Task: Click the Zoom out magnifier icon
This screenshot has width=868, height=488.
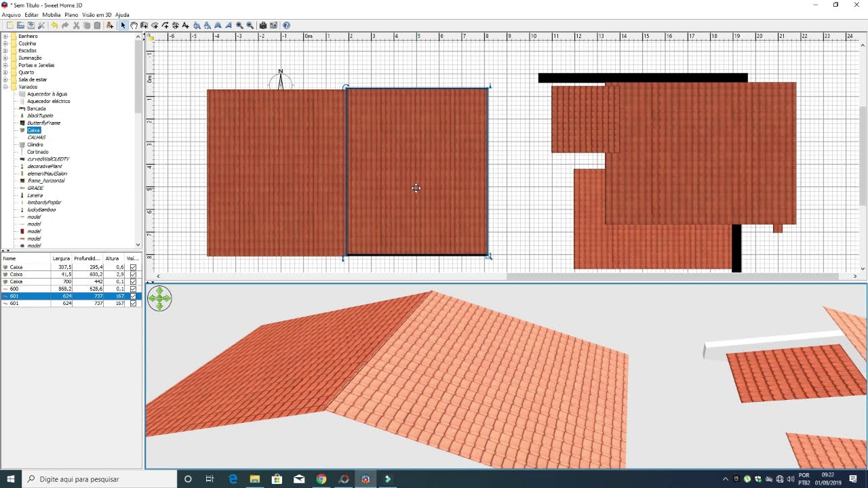Action: (250, 25)
